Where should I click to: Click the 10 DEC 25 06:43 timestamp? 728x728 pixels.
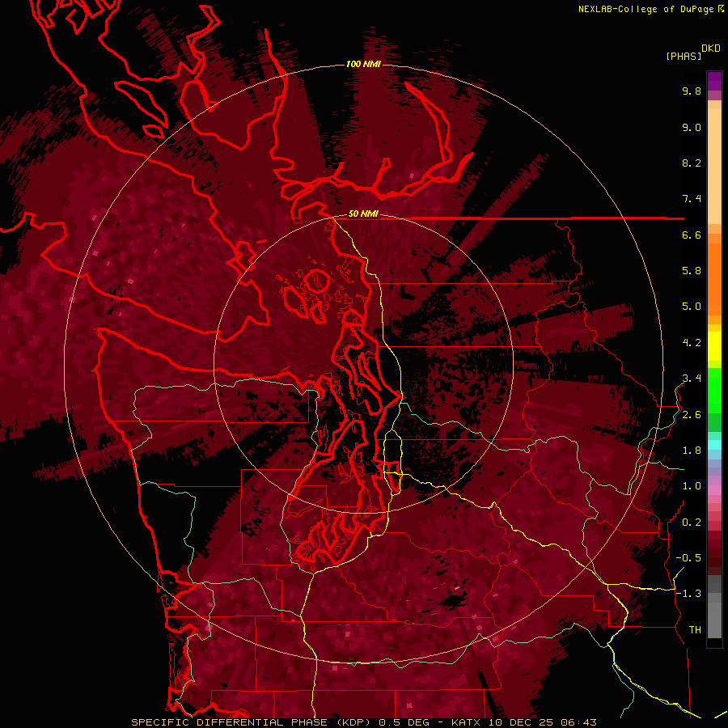pos(542,722)
